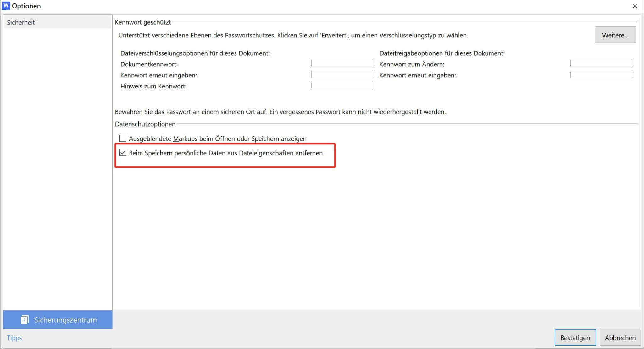Click the Kennwort zum Ändern field
Viewport: 644px width, 349px height.
coord(601,64)
